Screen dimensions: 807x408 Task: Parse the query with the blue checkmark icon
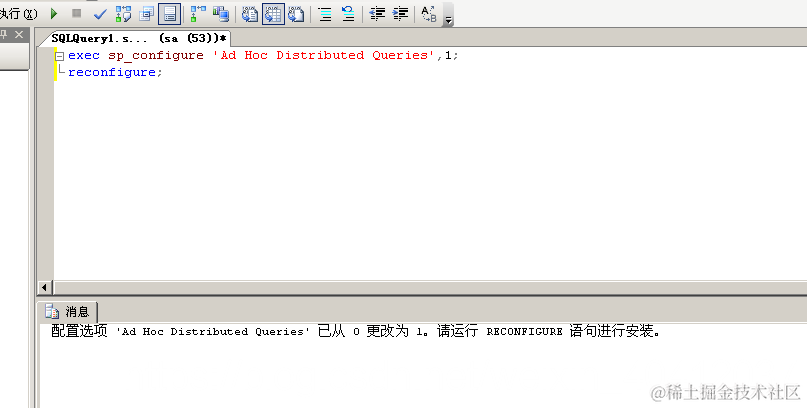tap(100, 14)
